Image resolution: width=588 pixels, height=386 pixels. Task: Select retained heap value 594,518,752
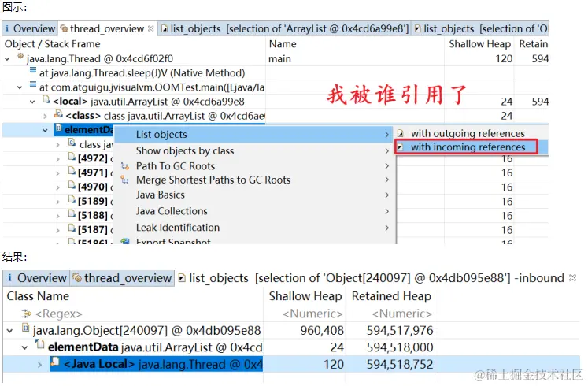click(x=400, y=364)
